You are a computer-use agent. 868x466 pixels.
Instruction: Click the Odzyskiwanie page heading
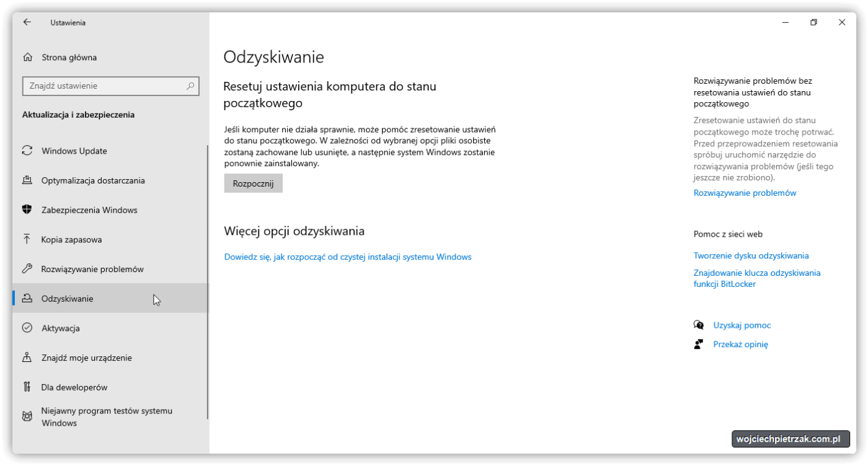[x=273, y=57]
